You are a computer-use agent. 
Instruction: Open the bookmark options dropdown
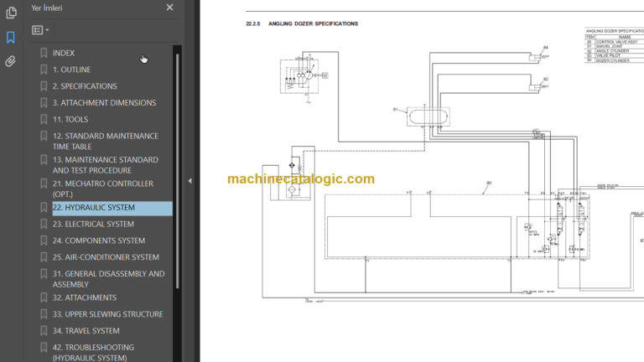[x=40, y=30]
